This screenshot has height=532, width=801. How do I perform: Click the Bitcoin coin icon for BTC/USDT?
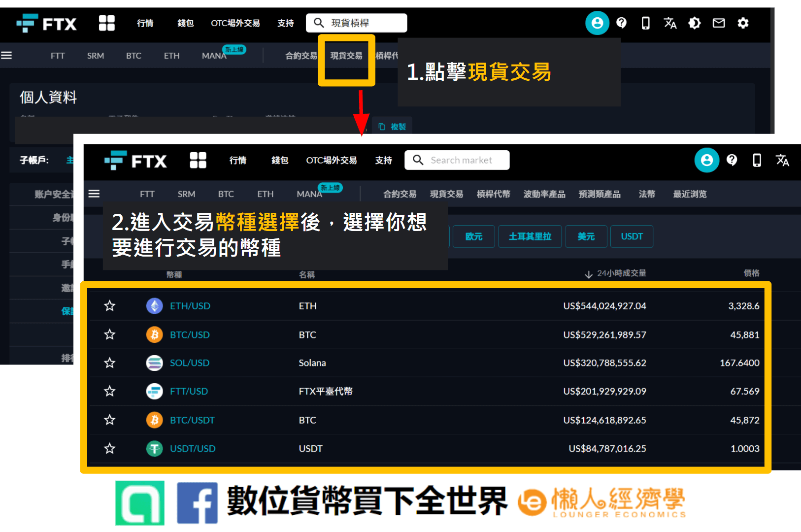click(155, 420)
